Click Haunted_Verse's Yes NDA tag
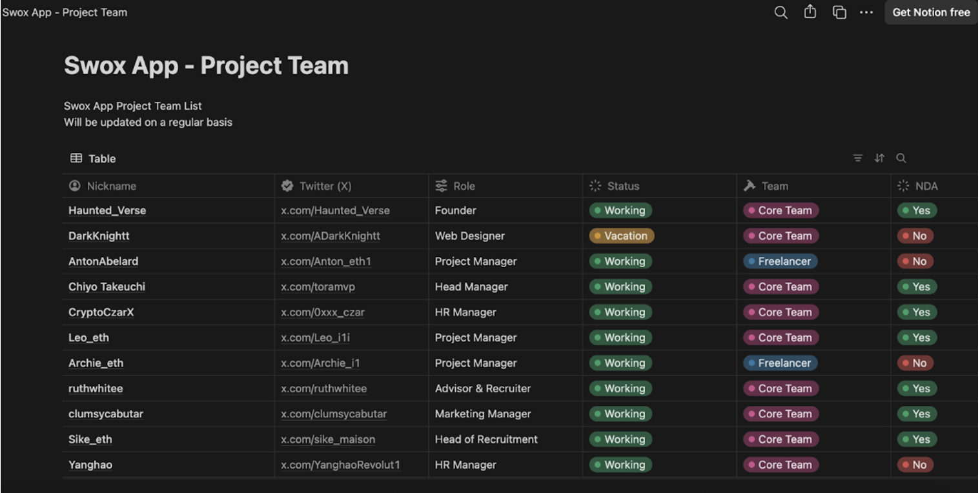The height and width of the screenshot is (493, 980). [917, 210]
